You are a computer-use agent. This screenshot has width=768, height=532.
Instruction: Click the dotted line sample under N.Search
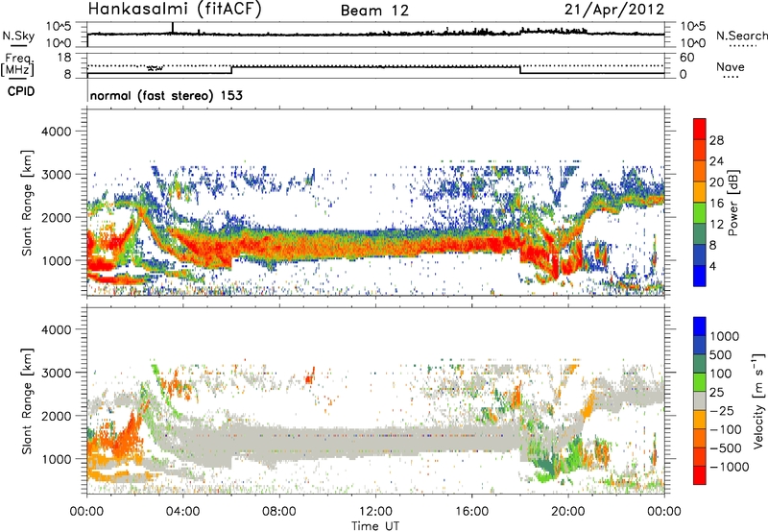point(743,46)
